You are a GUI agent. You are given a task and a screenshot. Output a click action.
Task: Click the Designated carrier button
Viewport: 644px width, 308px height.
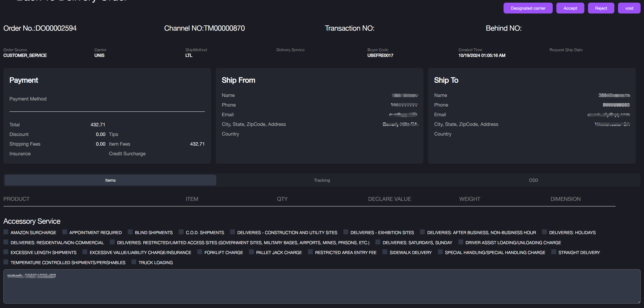pyautogui.click(x=528, y=8)
